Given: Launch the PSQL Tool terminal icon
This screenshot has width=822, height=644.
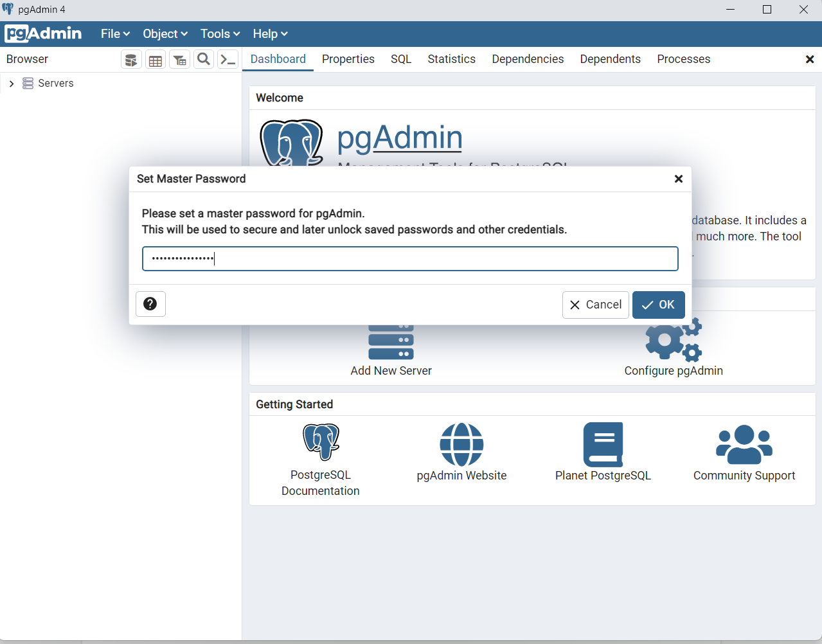Looking at the screenshot, I should pyautogui.click(x=228, y=60).
